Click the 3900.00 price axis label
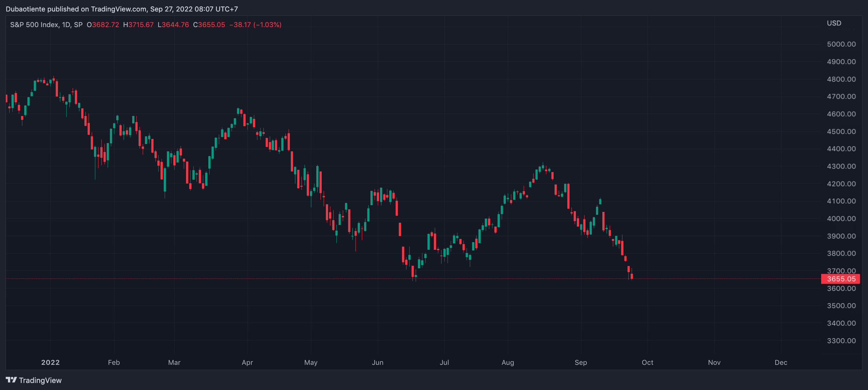Image resolution: width=868 pixels, height=390 pixels. pyautogui.click(x=841, y=236)
